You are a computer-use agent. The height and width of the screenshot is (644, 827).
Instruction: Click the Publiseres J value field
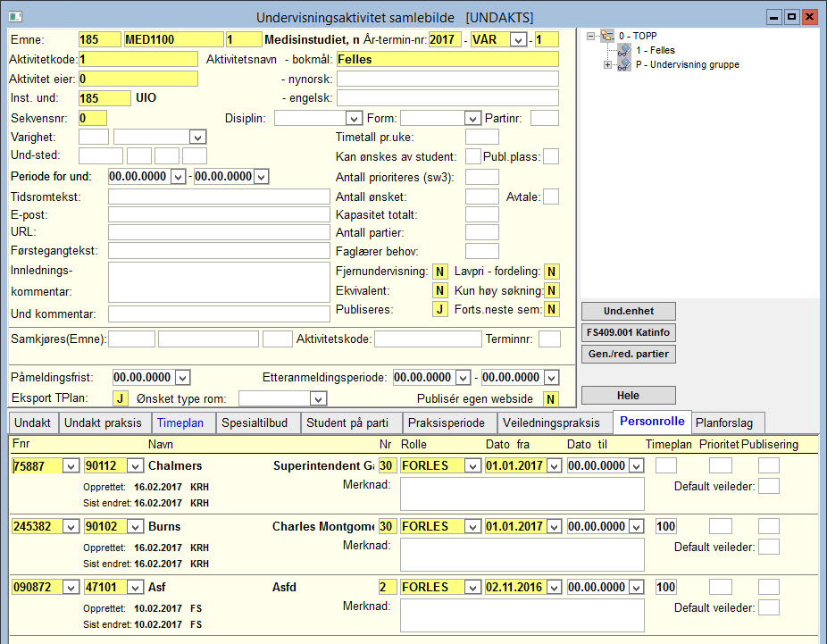(x=440, y=310)
